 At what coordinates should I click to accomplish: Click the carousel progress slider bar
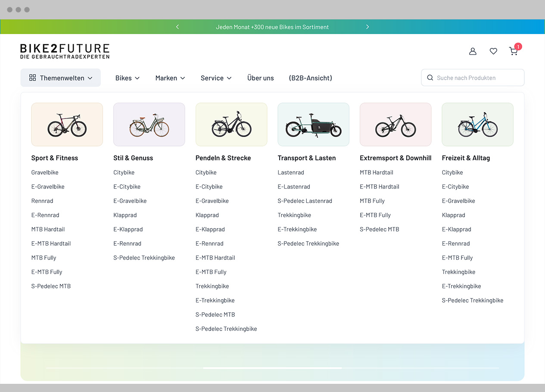click(x=272, y=368)
